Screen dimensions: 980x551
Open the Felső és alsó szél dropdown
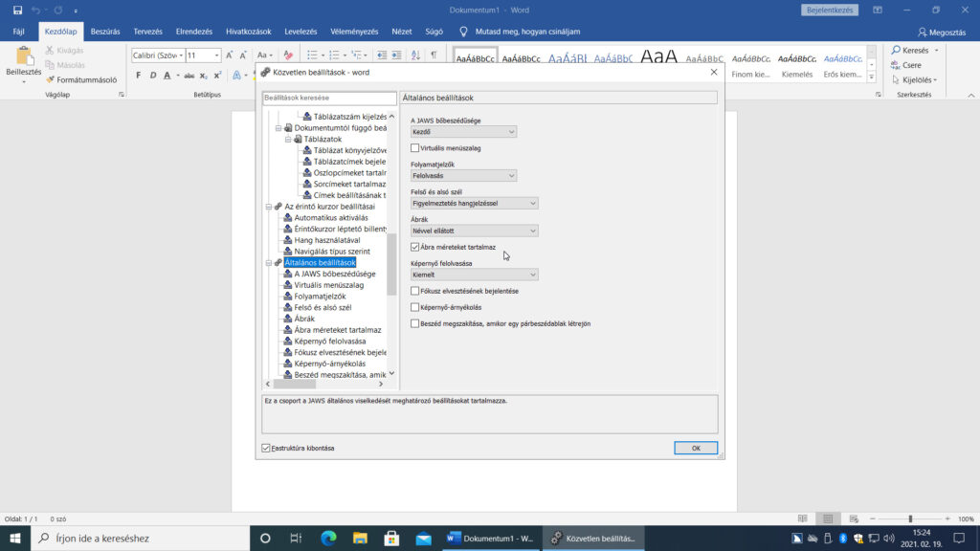tap(474, 203)
